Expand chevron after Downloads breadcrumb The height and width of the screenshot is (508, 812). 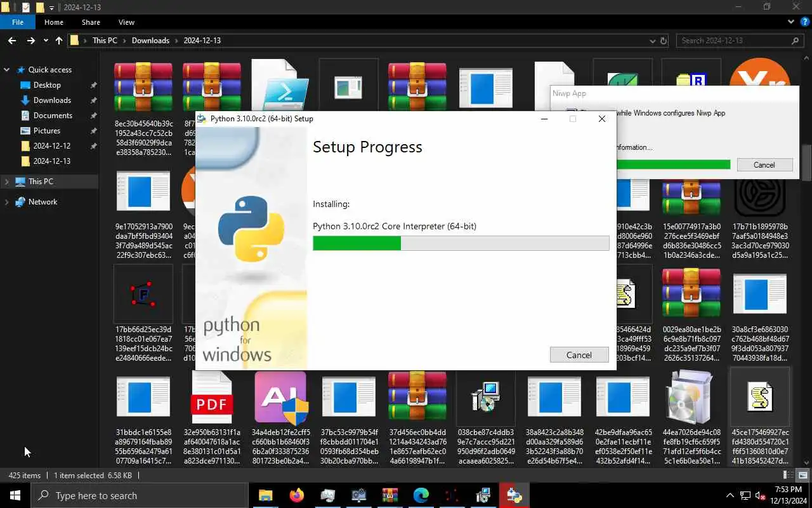[x=176, y=41]
